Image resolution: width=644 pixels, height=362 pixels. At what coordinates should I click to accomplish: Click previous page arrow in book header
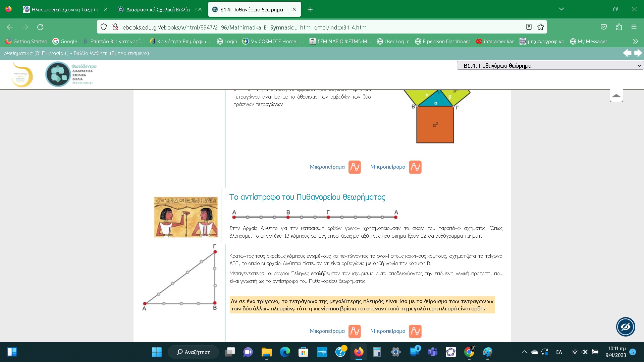coord(627,53)
